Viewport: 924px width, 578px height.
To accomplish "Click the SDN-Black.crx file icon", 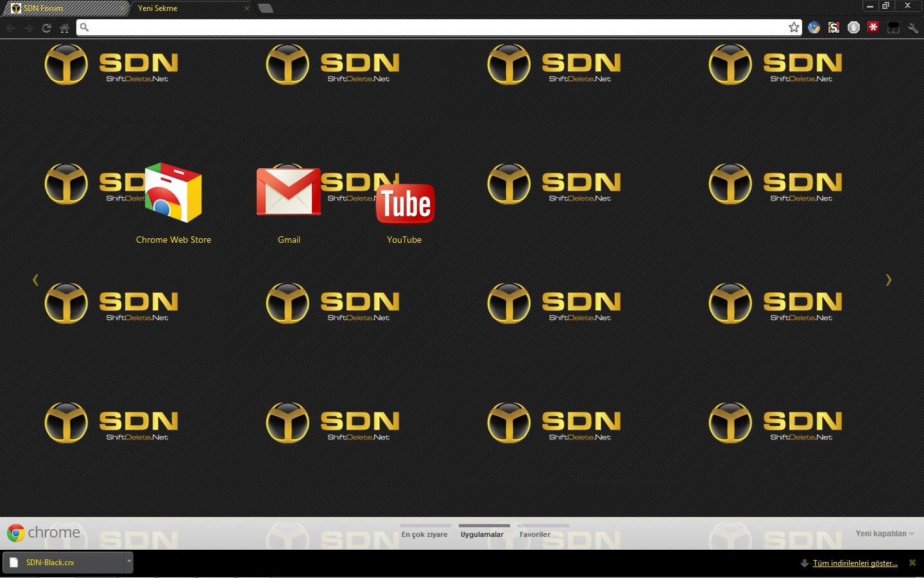I will (x=13, y=563).
